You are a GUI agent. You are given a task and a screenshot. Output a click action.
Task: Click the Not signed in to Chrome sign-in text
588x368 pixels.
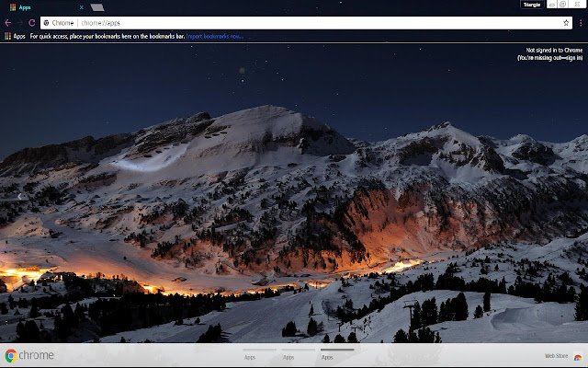point(550,53)
